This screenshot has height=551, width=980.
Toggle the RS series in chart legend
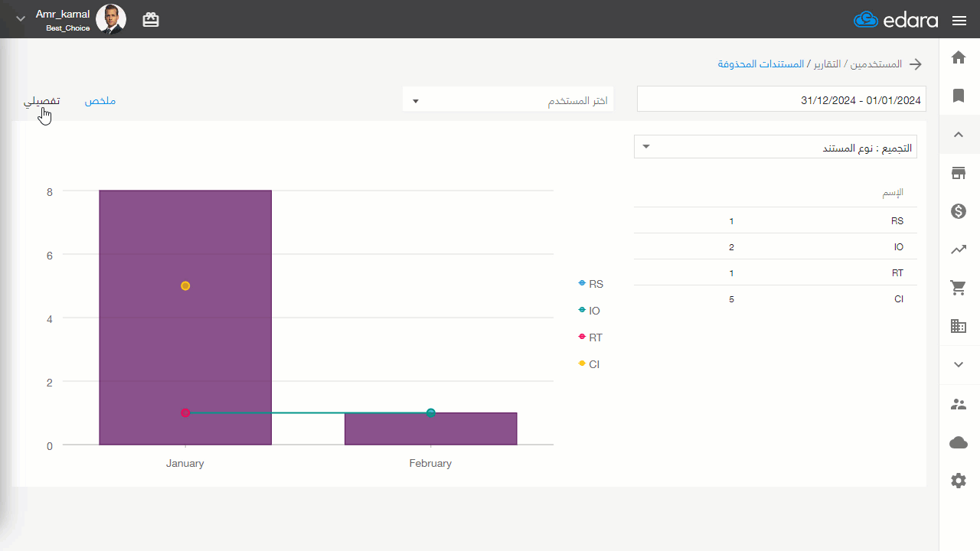[x=591, y=284]
